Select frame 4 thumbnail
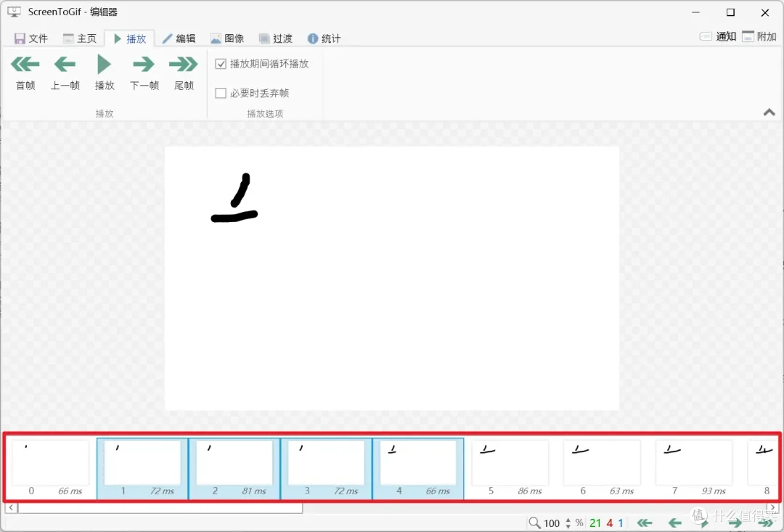784x532 pixels. (418, 469)
